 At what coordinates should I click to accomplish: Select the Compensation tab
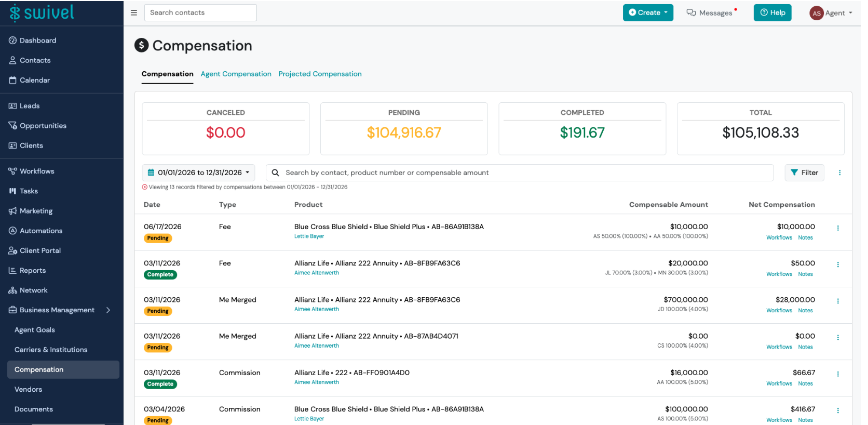click(x=168, y=74)
